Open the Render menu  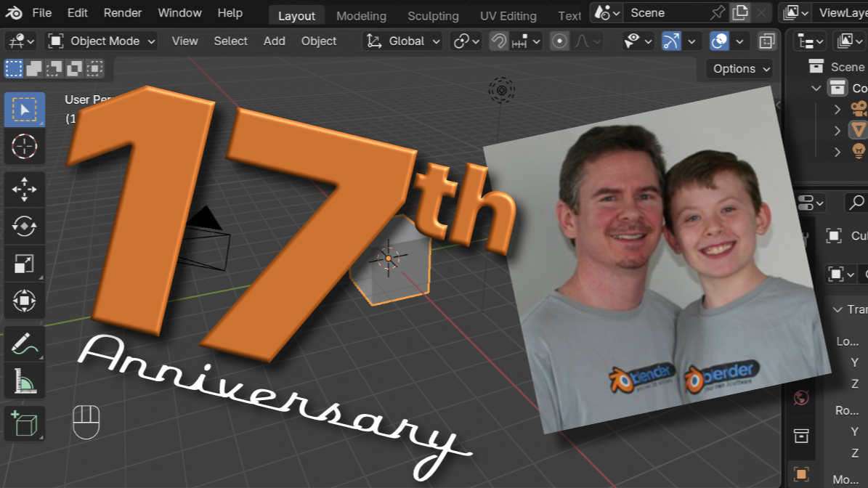[x=122, y=13]
